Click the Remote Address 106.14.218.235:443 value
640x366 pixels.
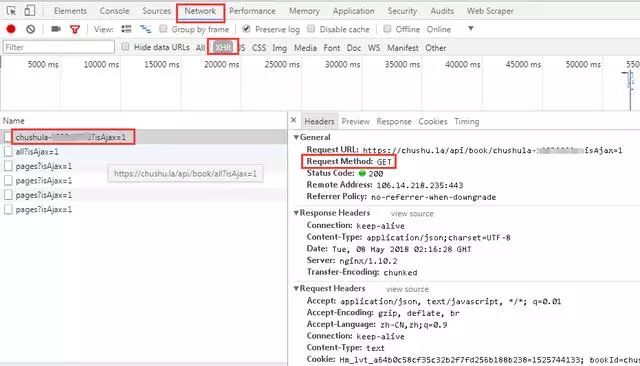[x=420, y=185]
